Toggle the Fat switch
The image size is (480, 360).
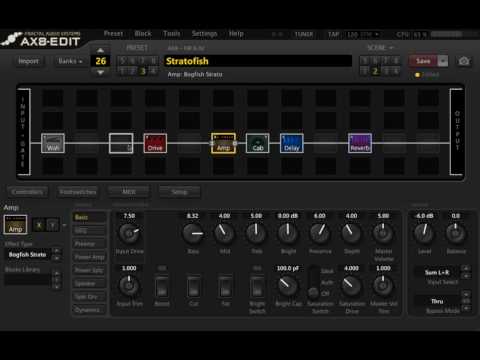click(x=225, y=286)
